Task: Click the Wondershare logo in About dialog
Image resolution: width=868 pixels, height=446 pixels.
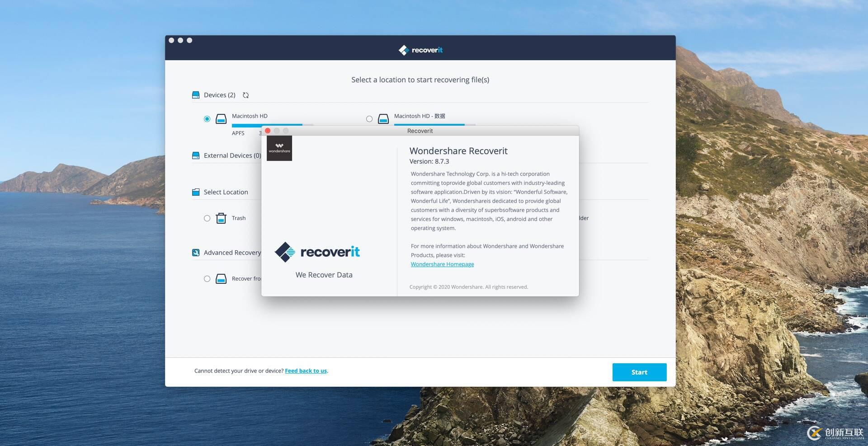Action: (279, 148)
